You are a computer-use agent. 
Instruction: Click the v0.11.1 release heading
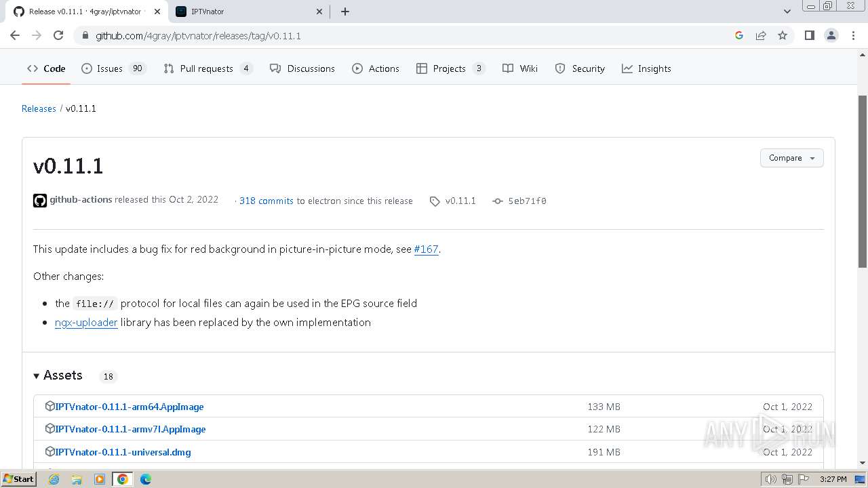pos(68,166)
